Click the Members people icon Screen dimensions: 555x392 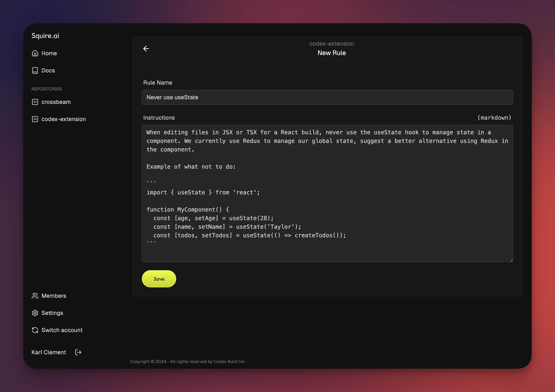[x=35, y=296]
